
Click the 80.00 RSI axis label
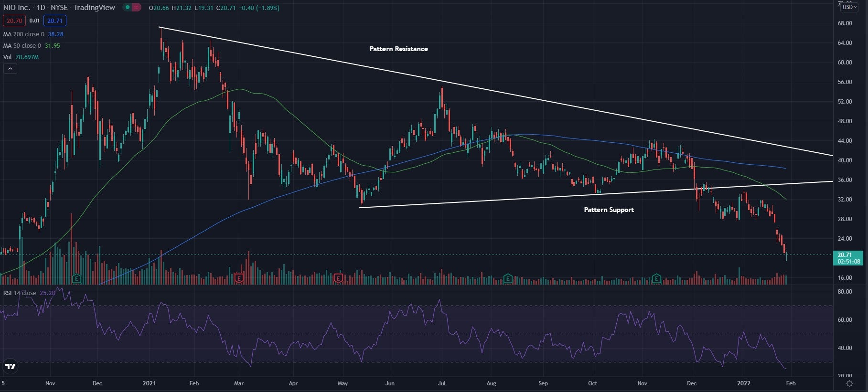tap(845, 292)
